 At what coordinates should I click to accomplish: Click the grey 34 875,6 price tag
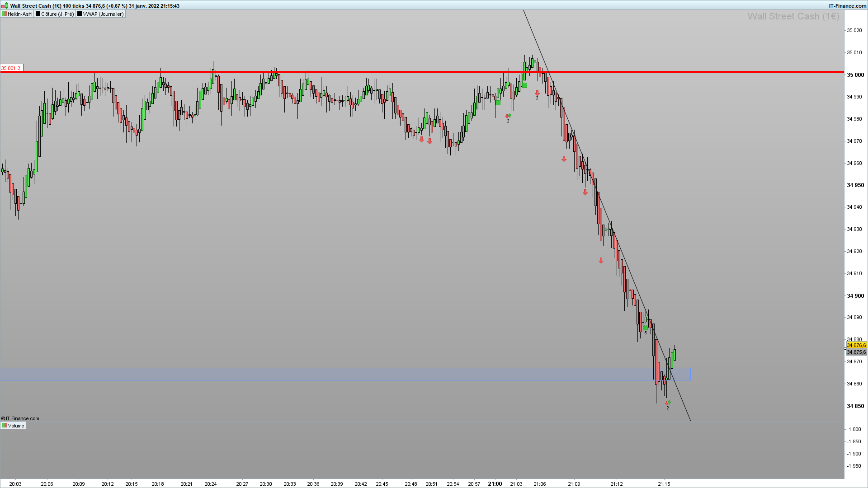click(x=856, y=352)
